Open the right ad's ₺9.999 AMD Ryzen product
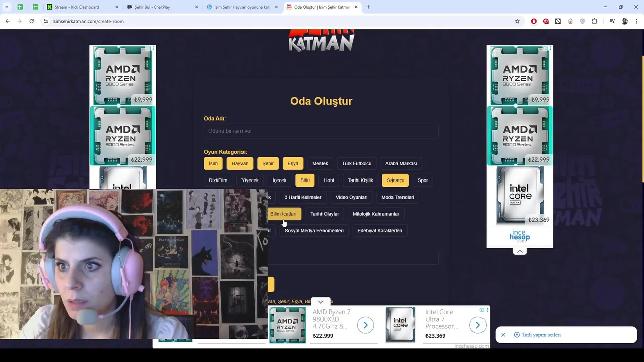 click(520, 75)
